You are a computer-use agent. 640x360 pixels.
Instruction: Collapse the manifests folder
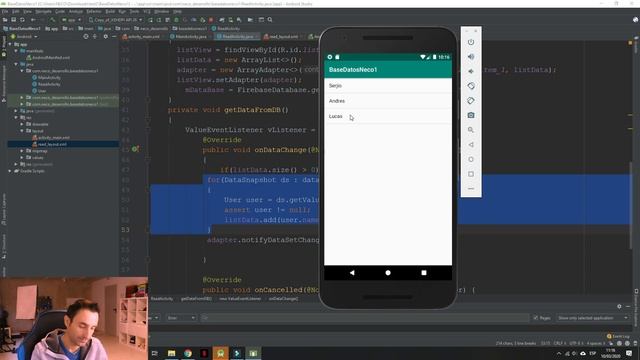pos(16,51)
